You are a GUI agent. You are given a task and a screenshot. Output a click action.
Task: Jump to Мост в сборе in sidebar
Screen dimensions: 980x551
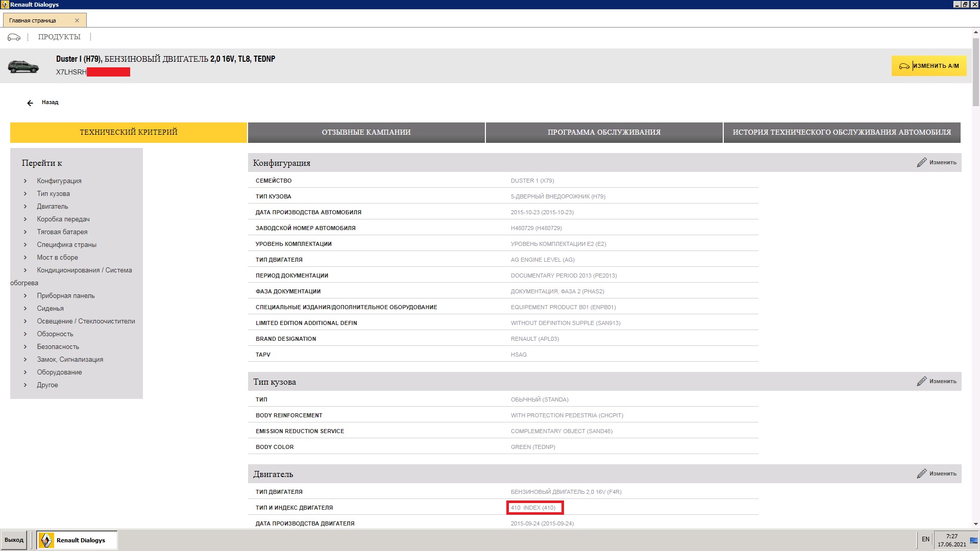point(57,257)
